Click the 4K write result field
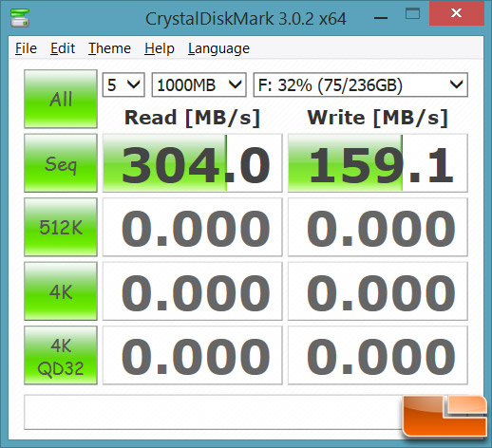 coord(378,291)
